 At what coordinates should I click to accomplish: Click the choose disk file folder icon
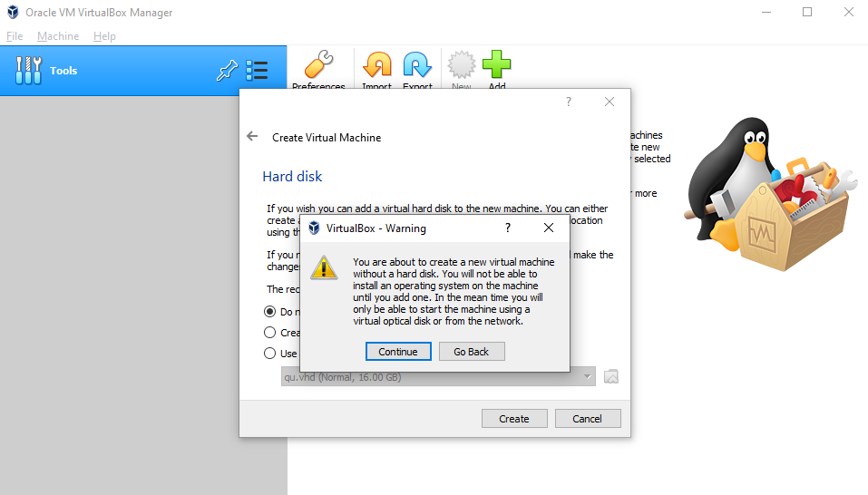pyautogui.click(x=611, y=376)
